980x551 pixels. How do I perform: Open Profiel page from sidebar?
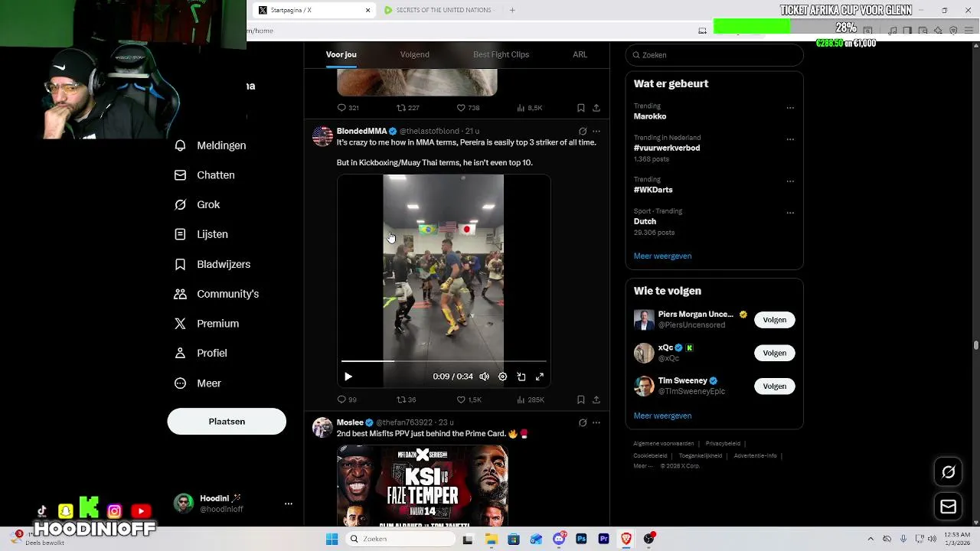pyautogui.click(x=201, y=353)
